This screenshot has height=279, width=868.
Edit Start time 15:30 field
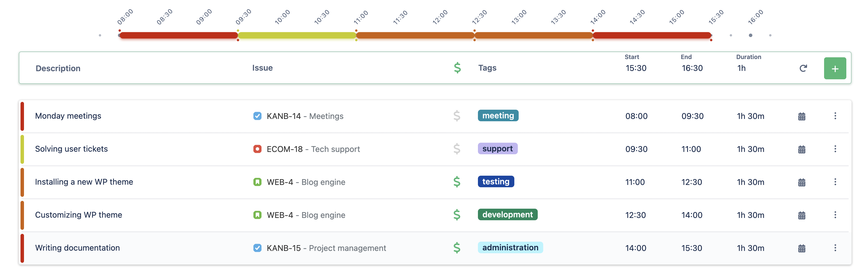click(x=636, y=68)
